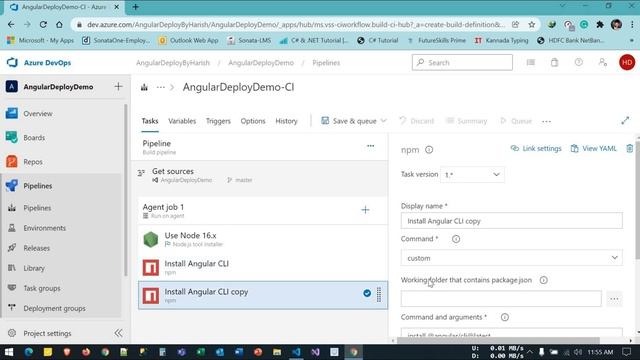
Task: Remove task using trash icon
Action: [629, 149]
